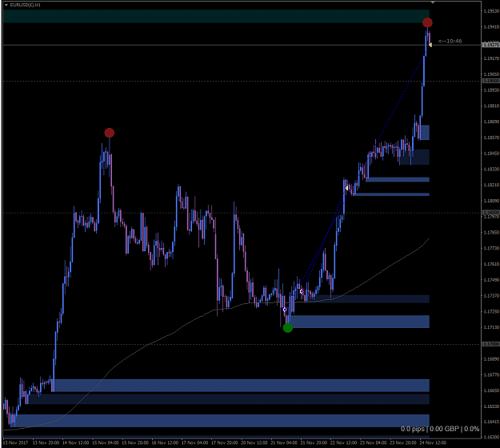Click the 1.16300 price at scale bottom
The width and height of the screenshot is (500, 448).
(491, 437)
